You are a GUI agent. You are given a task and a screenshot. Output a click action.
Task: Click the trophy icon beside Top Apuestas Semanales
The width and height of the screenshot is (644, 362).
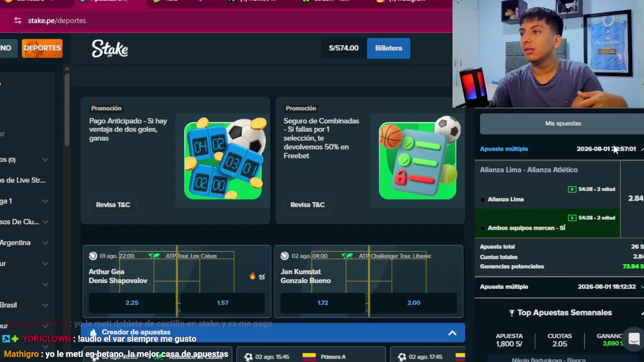[512, 313]
